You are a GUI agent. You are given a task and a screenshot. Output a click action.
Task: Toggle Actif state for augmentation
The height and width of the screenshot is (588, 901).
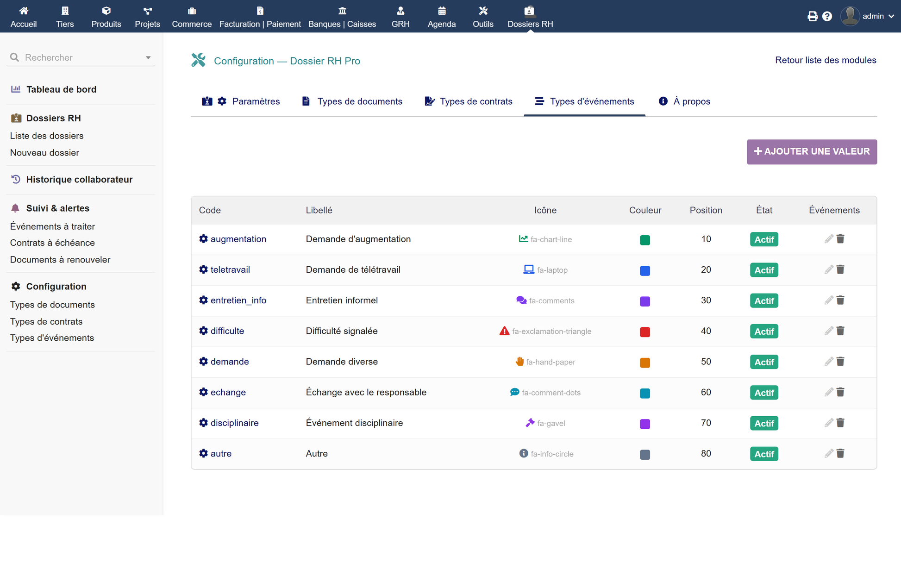pos(764,239)
